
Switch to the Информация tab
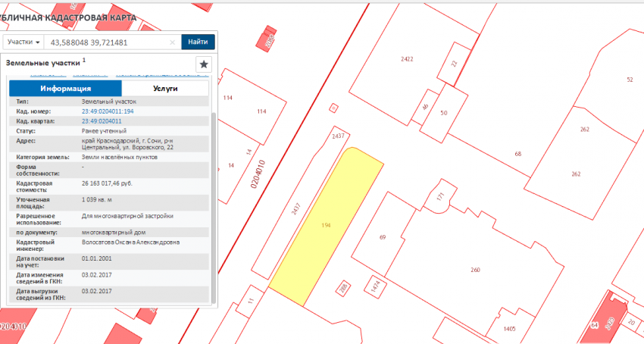pos(65,89)
